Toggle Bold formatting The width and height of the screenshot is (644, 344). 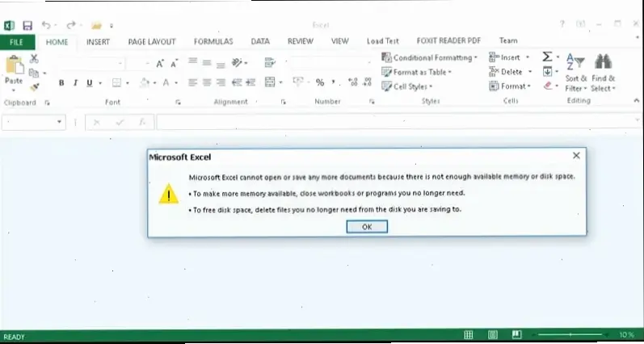coord(61,83)
